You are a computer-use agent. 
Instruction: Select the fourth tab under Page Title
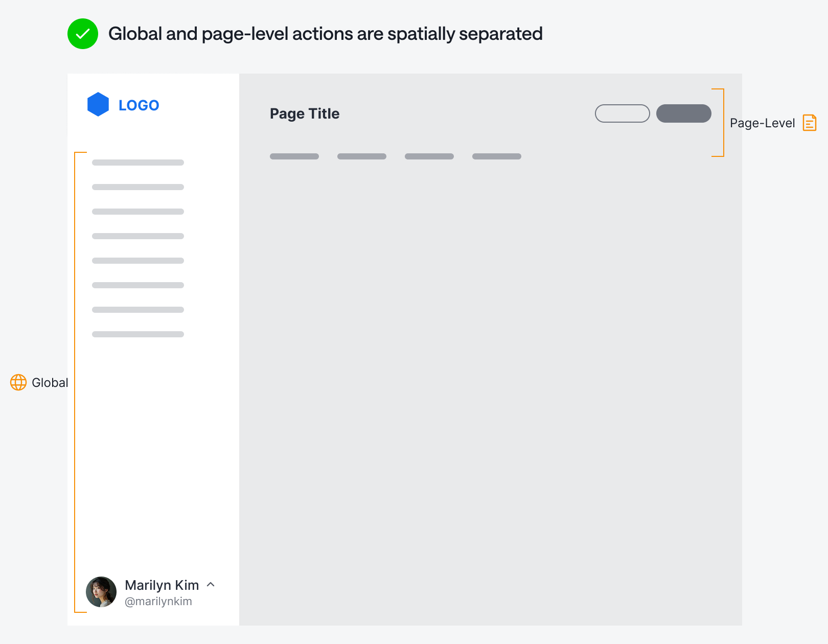click(497, 156)
